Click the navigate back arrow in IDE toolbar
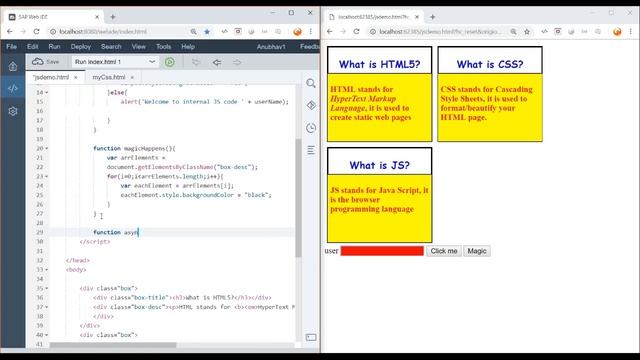 (x=217, y=62)
